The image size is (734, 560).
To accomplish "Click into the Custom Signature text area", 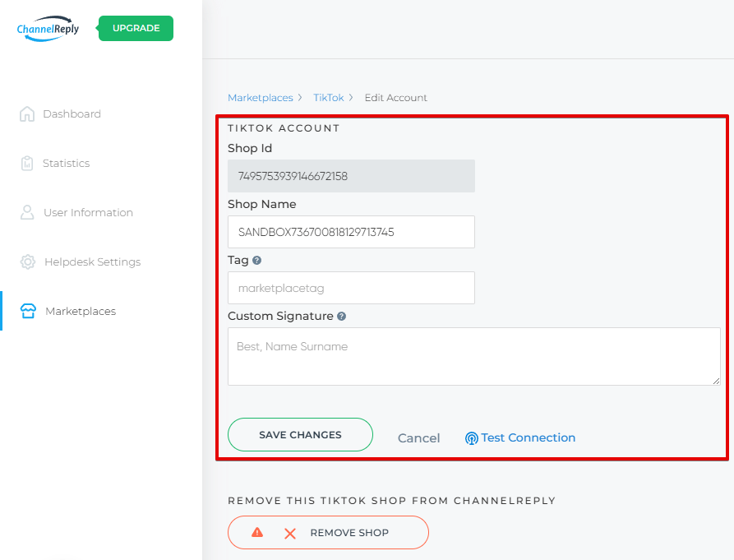I will click(473, 357).
